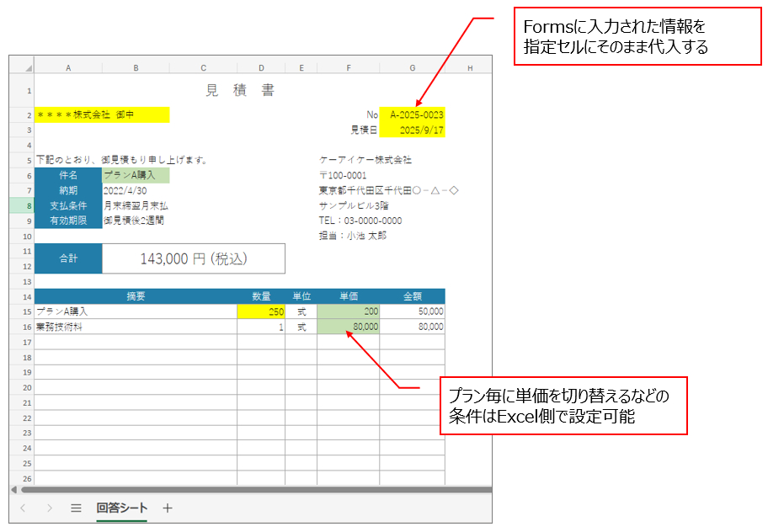Screen dimensions: 768x532
Task: Select the 支払条件 label cell
Action: (68, 205)
